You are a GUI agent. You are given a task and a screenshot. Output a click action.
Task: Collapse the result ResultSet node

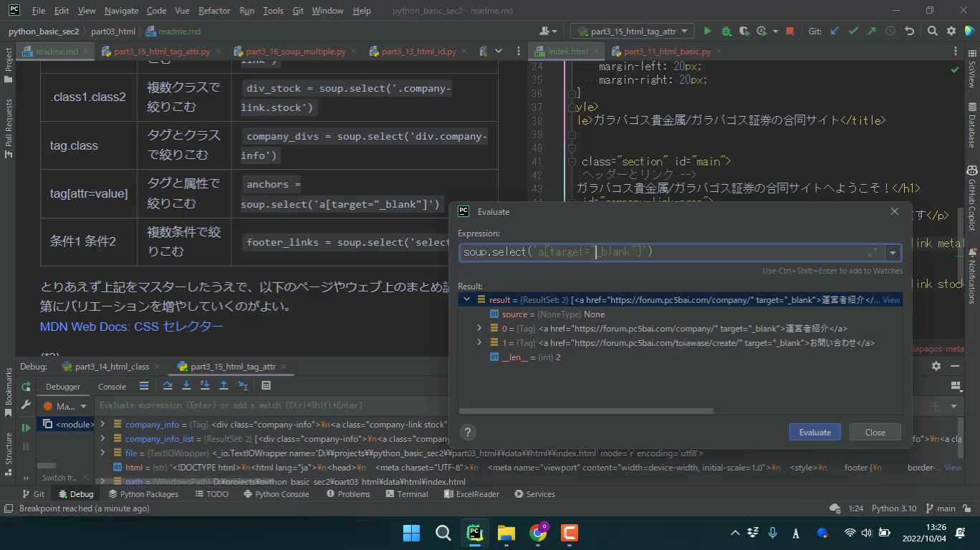[466, 300]
